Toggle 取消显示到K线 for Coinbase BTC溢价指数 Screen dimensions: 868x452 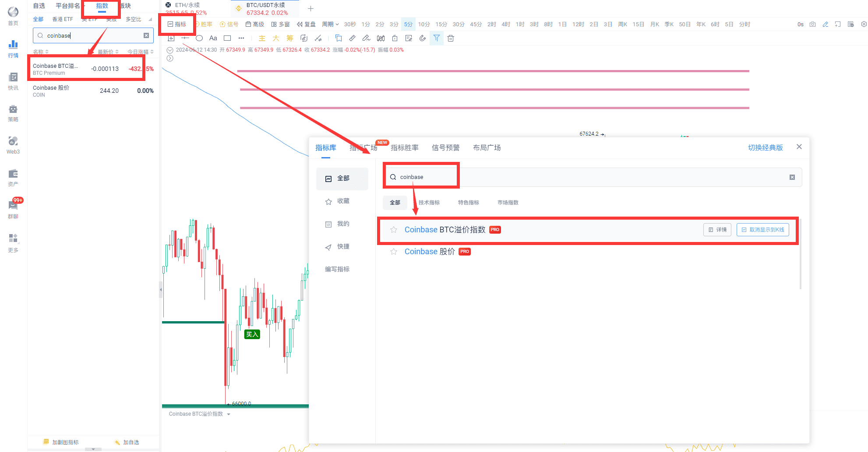click(x=763, y=230)
